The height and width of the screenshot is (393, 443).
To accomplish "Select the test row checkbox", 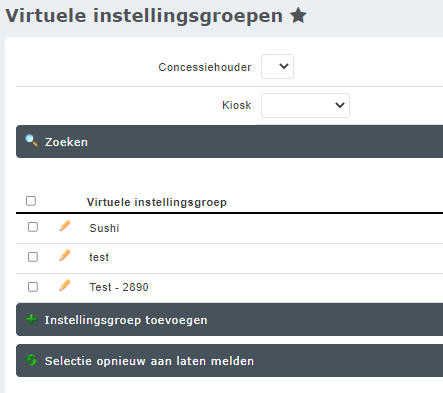I will 33,257.
